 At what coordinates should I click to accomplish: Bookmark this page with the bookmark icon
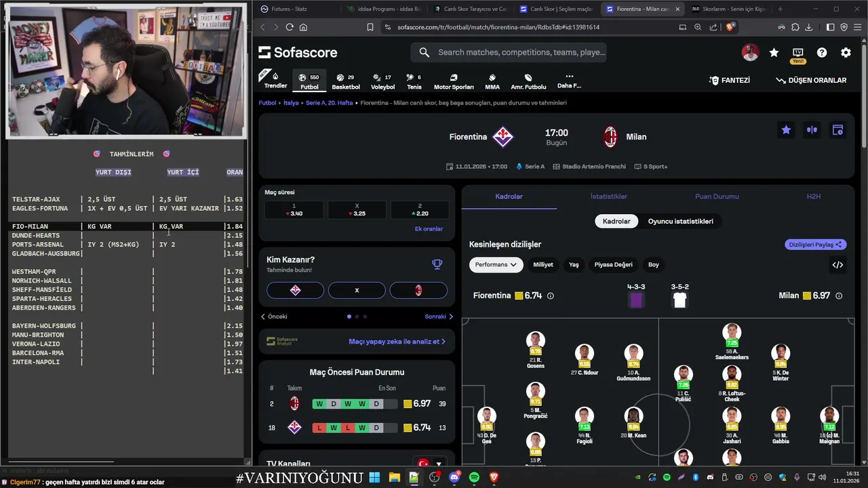(370, 27)
